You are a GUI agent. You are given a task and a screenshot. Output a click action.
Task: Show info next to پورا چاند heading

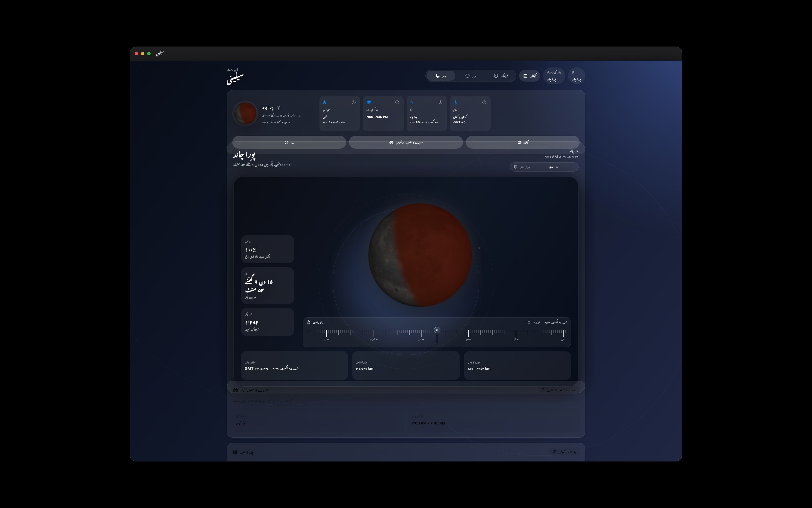pyautogui.click(x=278, y=108)
